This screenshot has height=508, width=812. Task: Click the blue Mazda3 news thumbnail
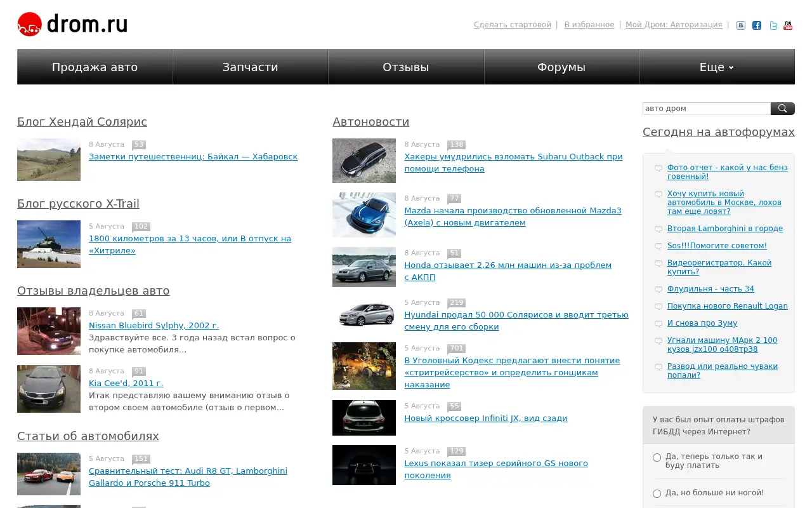(x=364, y=215)
